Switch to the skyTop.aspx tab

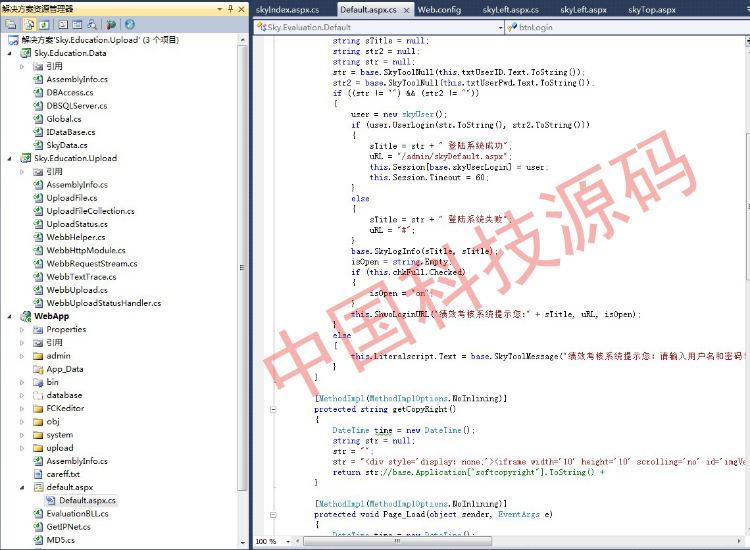coord(652,10)
